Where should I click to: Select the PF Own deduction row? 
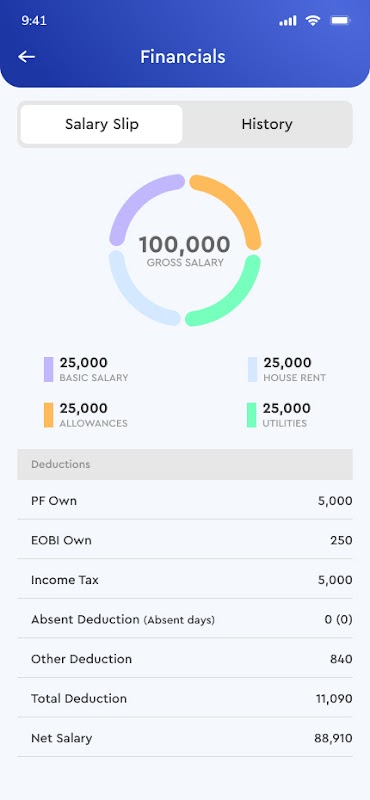coord(185,501)
